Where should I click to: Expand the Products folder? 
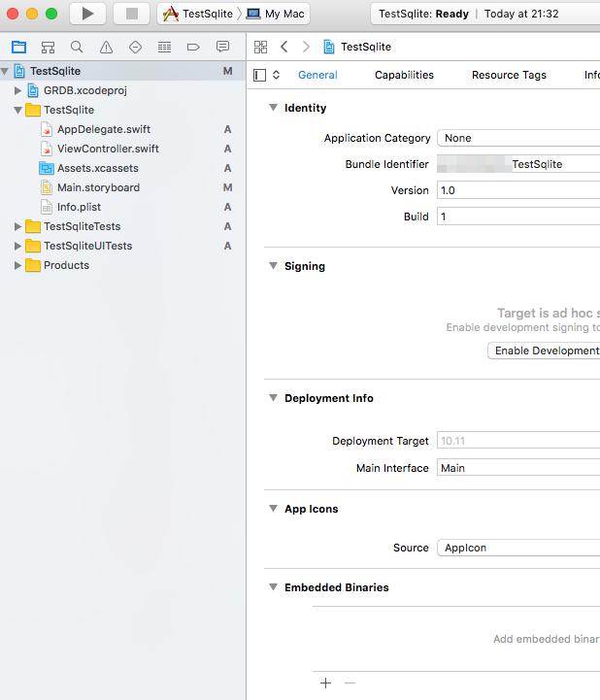tap(17, 265)
